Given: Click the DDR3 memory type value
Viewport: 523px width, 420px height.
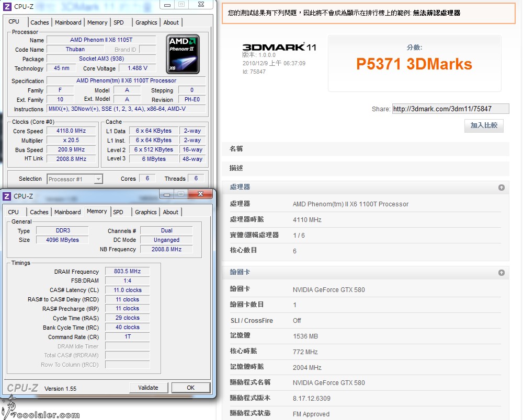Looking at the screenshot, I should click(x=63, y=230).
